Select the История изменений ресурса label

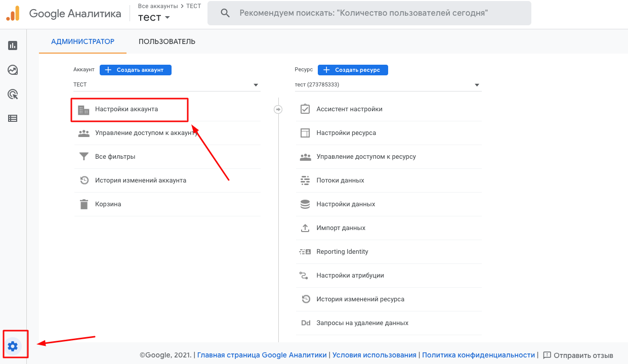[x=360, y=299]
